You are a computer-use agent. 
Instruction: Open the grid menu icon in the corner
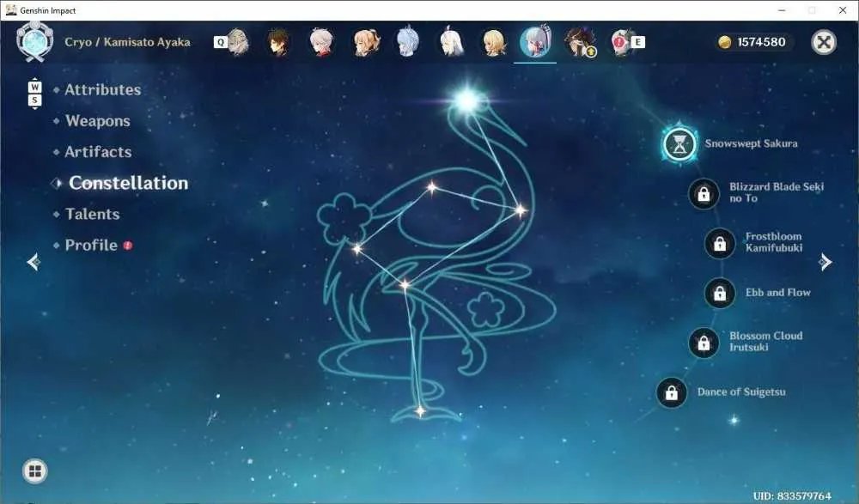[x=35, y=471]
